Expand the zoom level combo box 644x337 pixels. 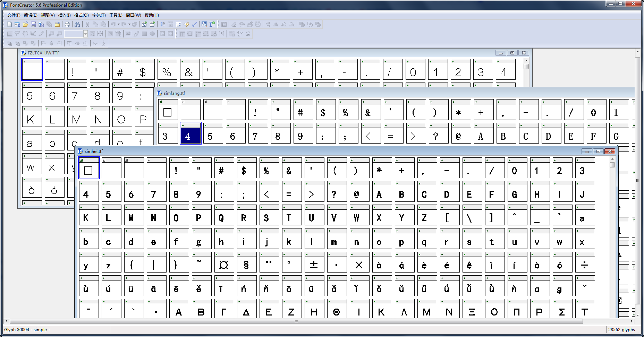point(85,34)
